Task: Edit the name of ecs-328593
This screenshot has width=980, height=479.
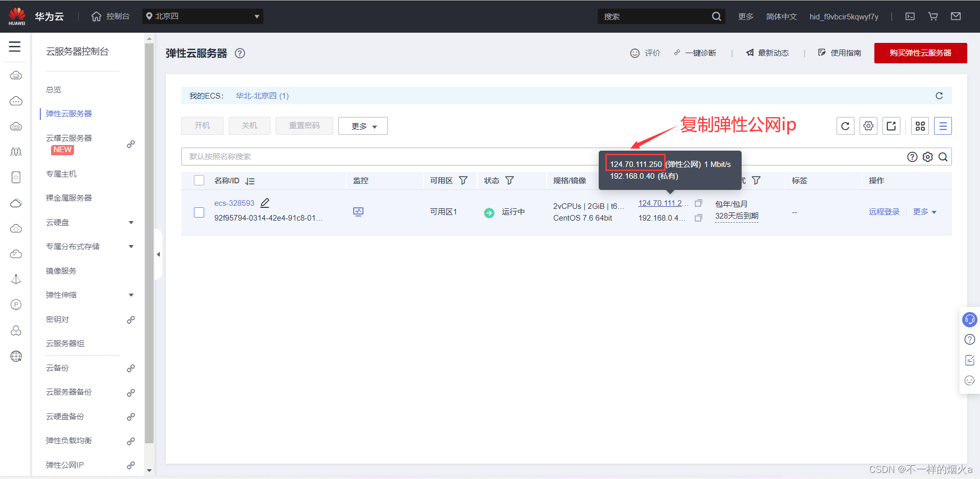Action: (265, 203)
